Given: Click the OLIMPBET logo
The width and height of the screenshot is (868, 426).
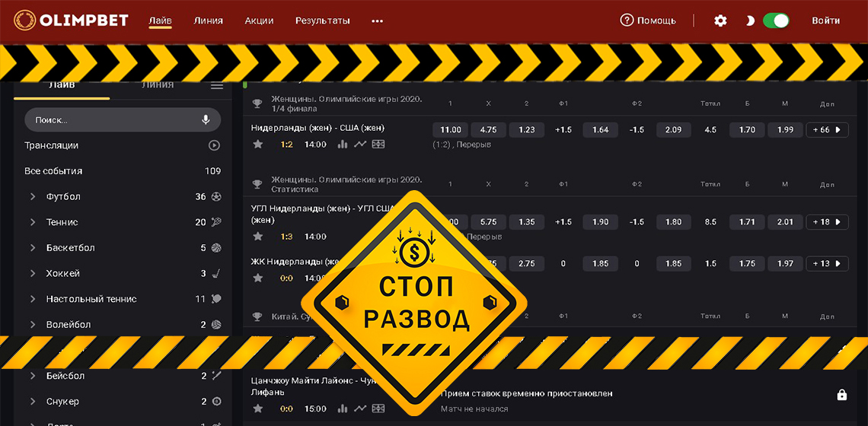Looking at the screenshot, I should coord(72,21).
